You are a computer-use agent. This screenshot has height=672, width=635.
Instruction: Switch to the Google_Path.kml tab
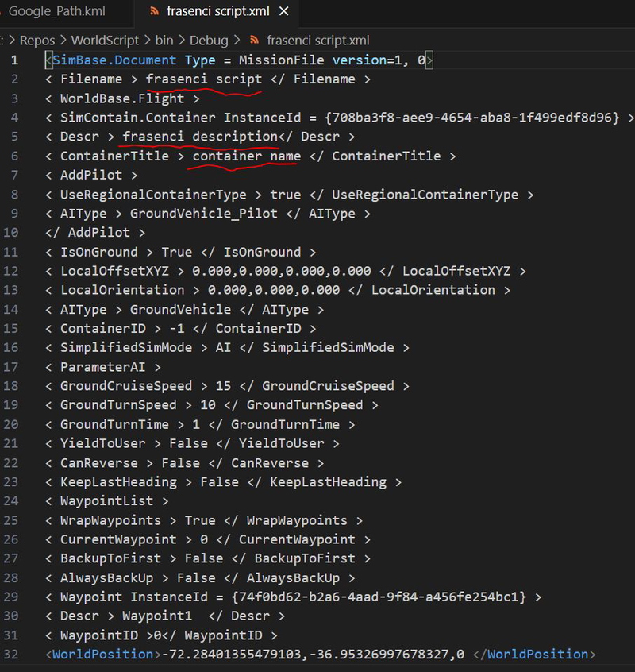pyautogui.click(x=56, y=12)
